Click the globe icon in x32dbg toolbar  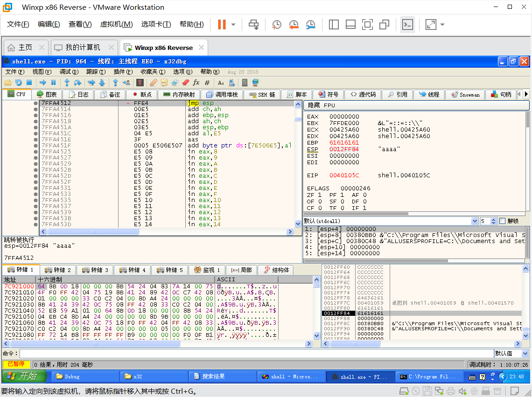[x=255, y=83]
